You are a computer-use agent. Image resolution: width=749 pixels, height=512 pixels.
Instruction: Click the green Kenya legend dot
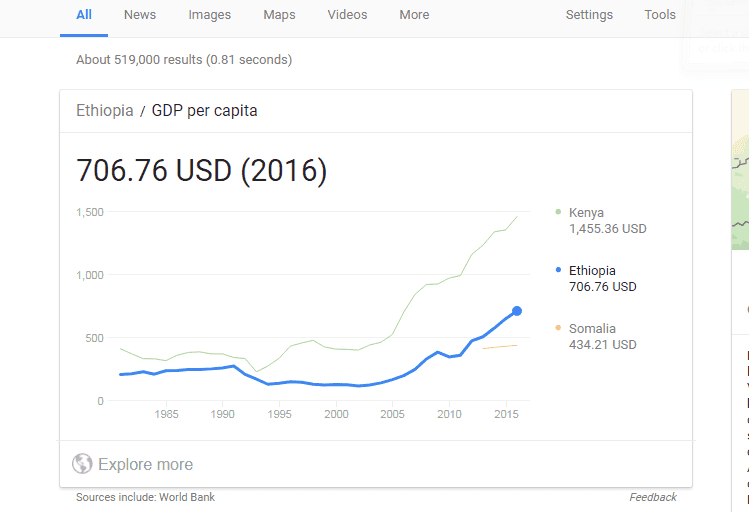(558, 212)
